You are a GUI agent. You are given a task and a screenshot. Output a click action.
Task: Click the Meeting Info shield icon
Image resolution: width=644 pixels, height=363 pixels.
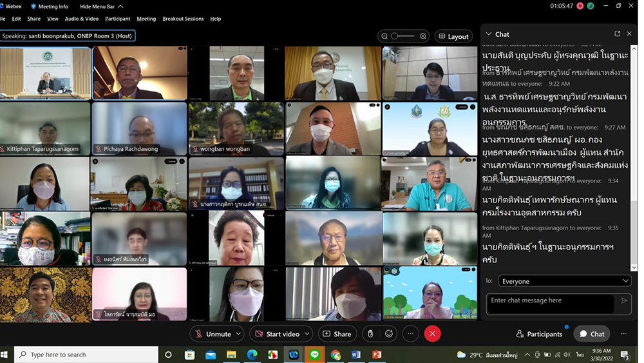pos(33,6)
